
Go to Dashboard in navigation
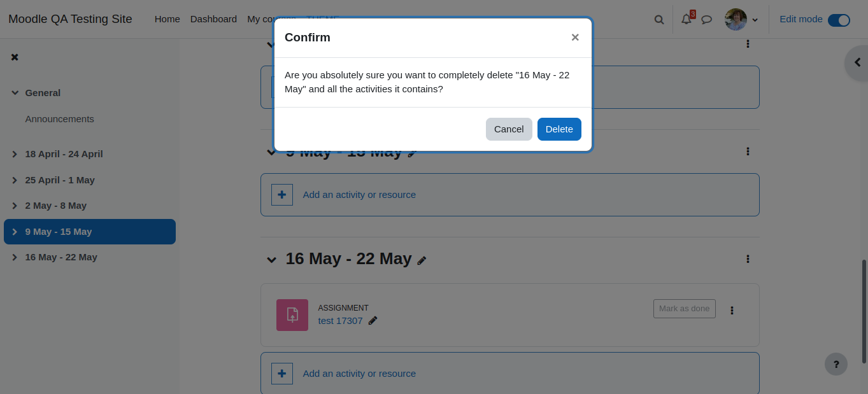click(213, 19)
